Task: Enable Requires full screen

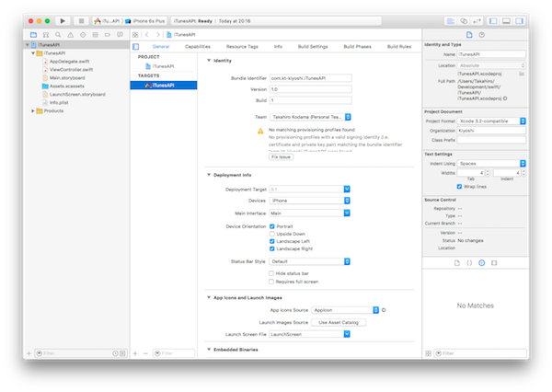Action: (x=271, y=282)
